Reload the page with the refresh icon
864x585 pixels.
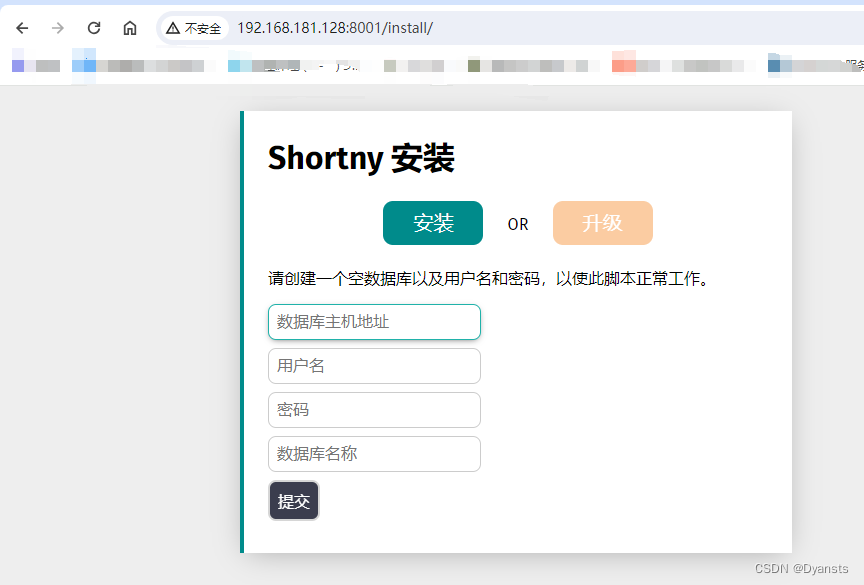click(x=94, y=28)
